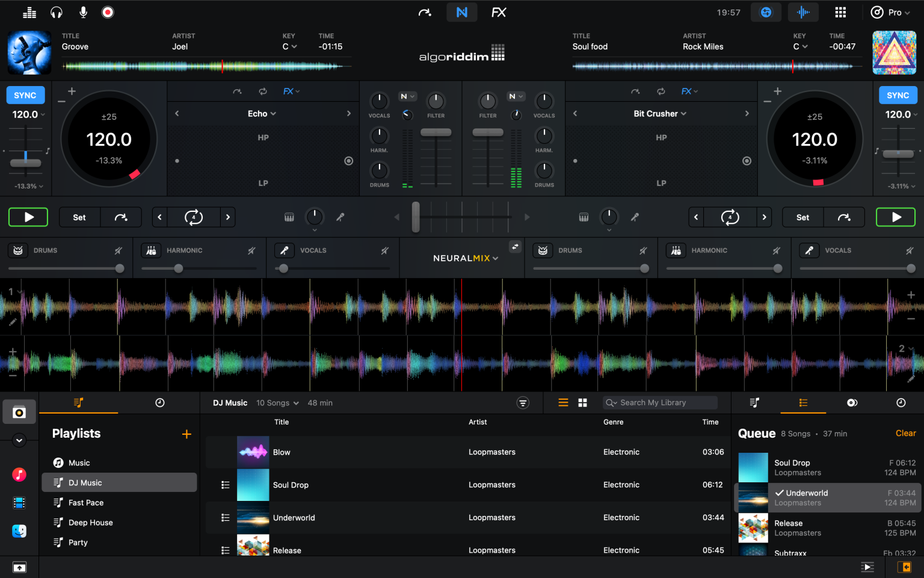This screenshot has height=578, width=924.
Task: Adjust the Vocals stem volume slider
Action: [283, 269]
